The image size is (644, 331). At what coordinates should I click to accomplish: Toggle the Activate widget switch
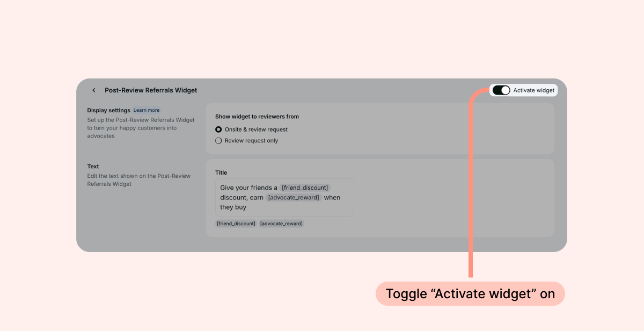tap(501, 90)
